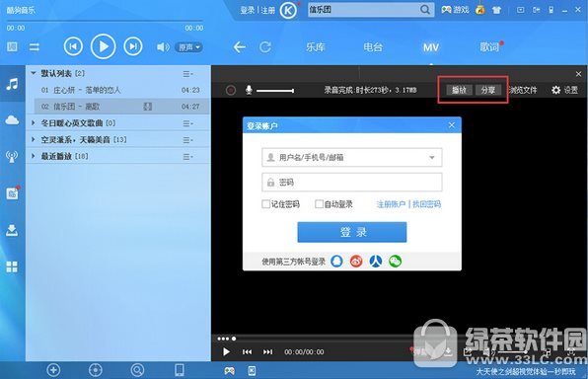Click the previous track button in the top player
This screenshot has width=588, height=379.
pyautogui.click(x=73, y=46)
